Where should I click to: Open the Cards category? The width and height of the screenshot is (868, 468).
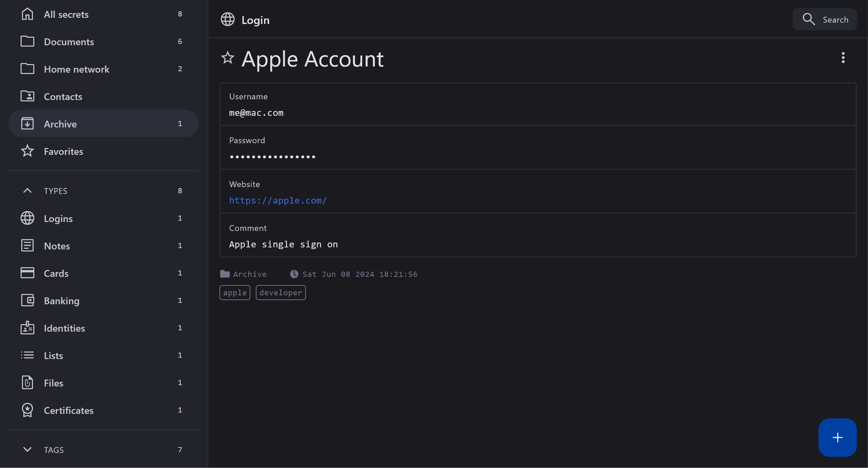[x=56, y=273]
